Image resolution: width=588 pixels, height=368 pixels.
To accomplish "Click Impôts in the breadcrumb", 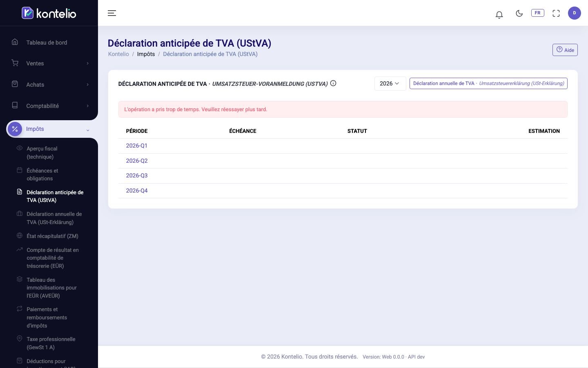I will click(146, 54).
